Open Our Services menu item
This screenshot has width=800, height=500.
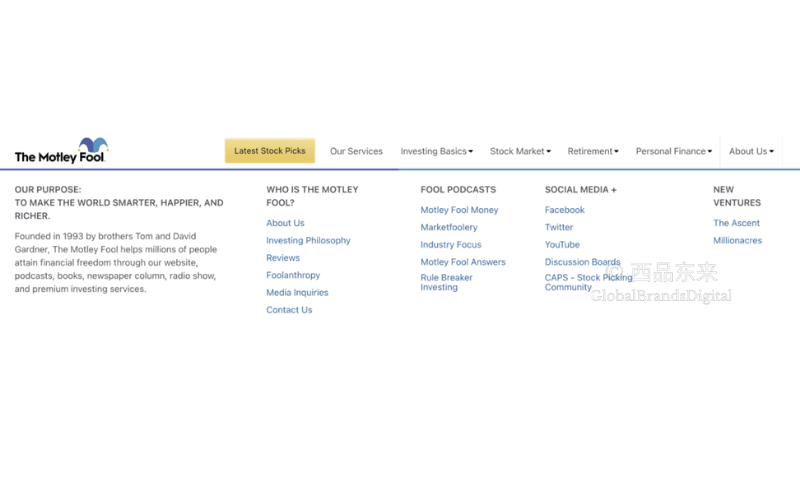(x=356, y=152)
